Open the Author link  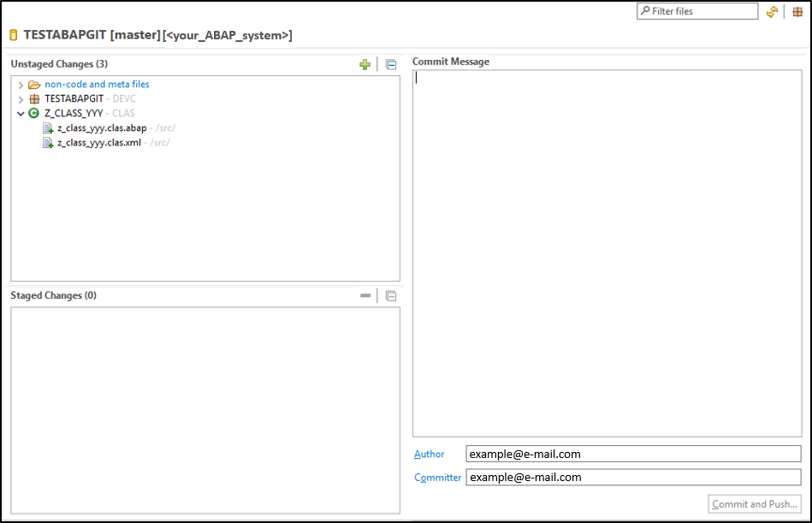[430, 455]
